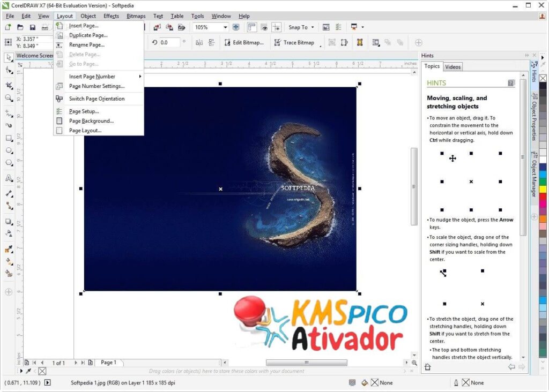Switch to the Videos tab in Hints
549x392 pixels.
pos(452,67)
